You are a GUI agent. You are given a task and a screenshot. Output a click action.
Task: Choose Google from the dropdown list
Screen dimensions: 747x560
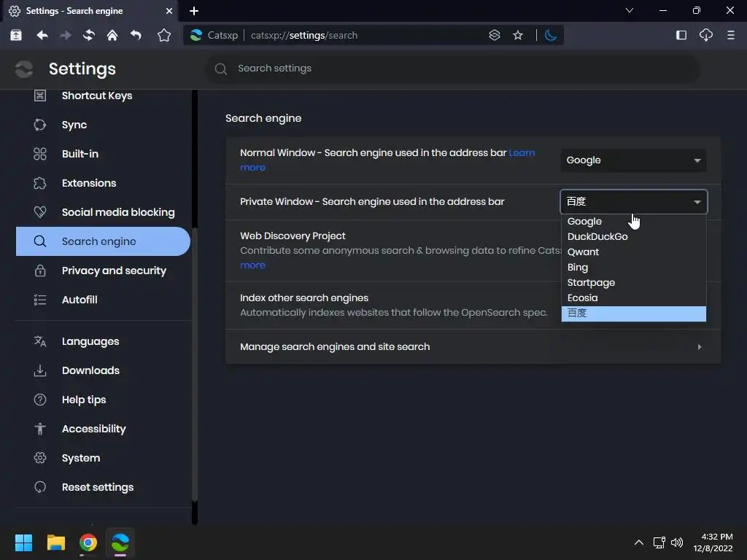[634, 222]
